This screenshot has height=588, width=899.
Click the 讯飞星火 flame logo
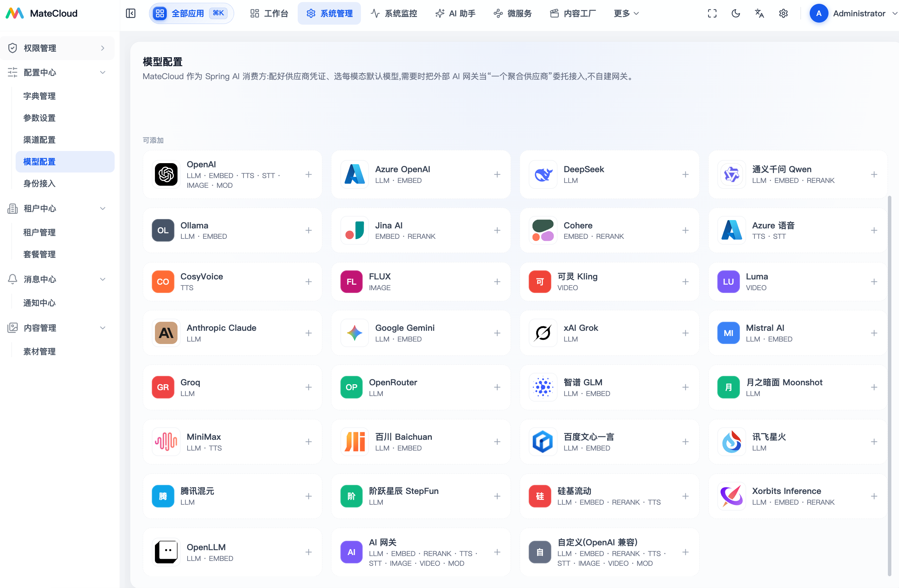tap(731, 442)
